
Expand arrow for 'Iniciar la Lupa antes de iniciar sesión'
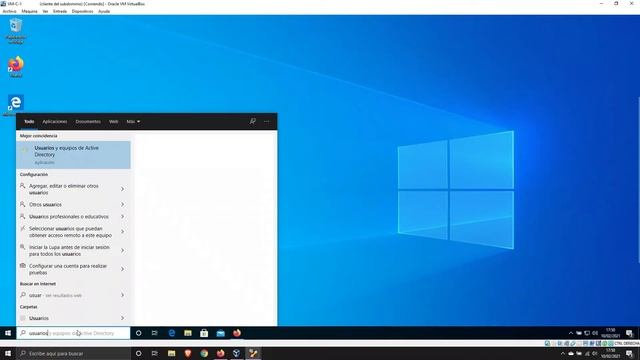click(x=122, y=250)
